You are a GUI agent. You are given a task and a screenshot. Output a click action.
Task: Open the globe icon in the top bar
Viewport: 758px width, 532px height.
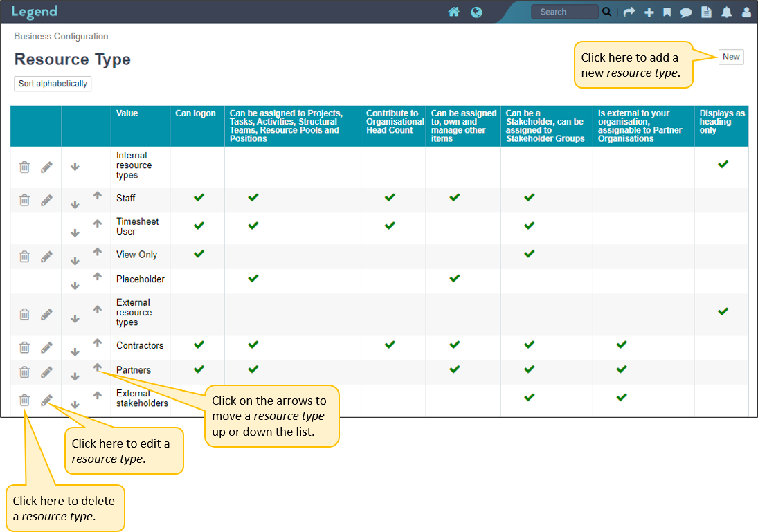click(x=477, y=12)
